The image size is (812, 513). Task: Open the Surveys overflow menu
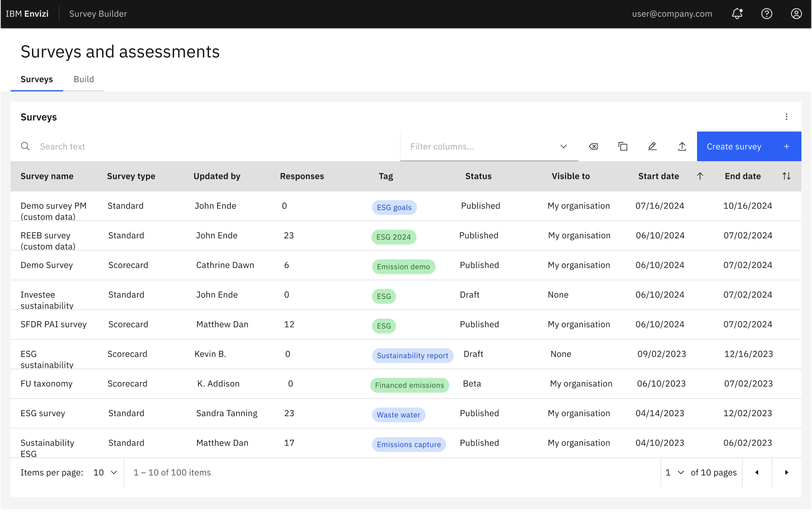786,117
